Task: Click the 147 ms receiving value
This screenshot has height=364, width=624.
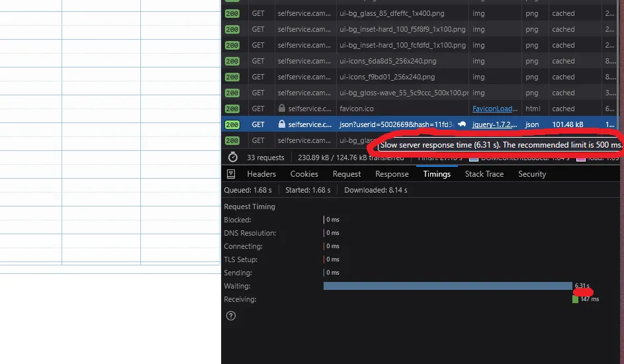Action: [x=590, y=299]
